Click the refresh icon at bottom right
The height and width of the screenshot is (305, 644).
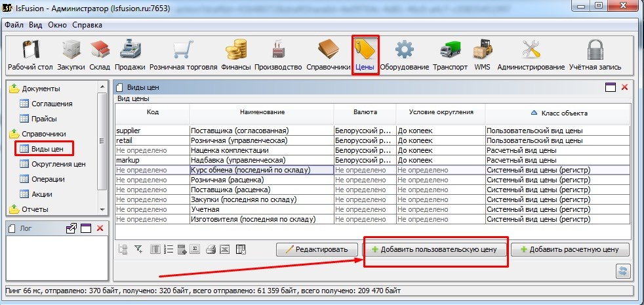tap(622, 271)
